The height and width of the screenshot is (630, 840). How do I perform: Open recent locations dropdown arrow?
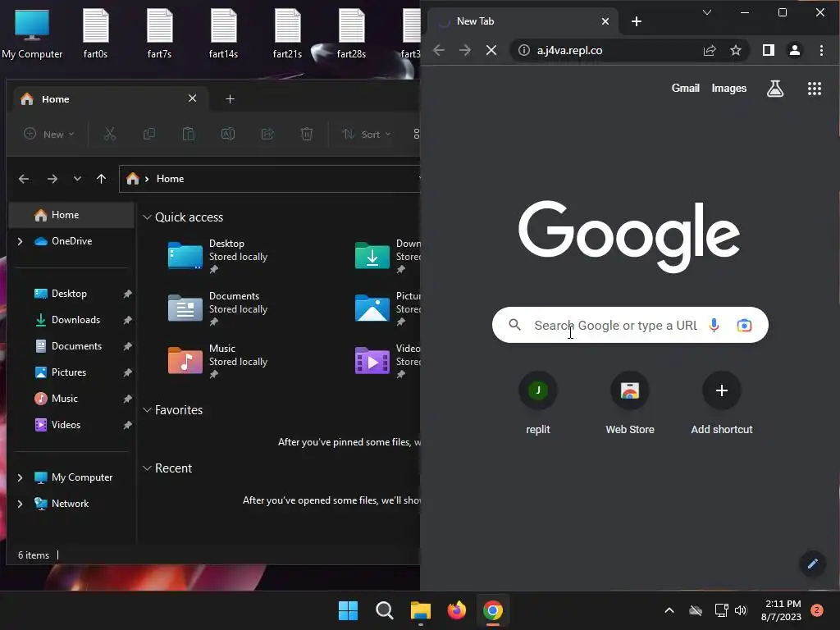(77, 179)
